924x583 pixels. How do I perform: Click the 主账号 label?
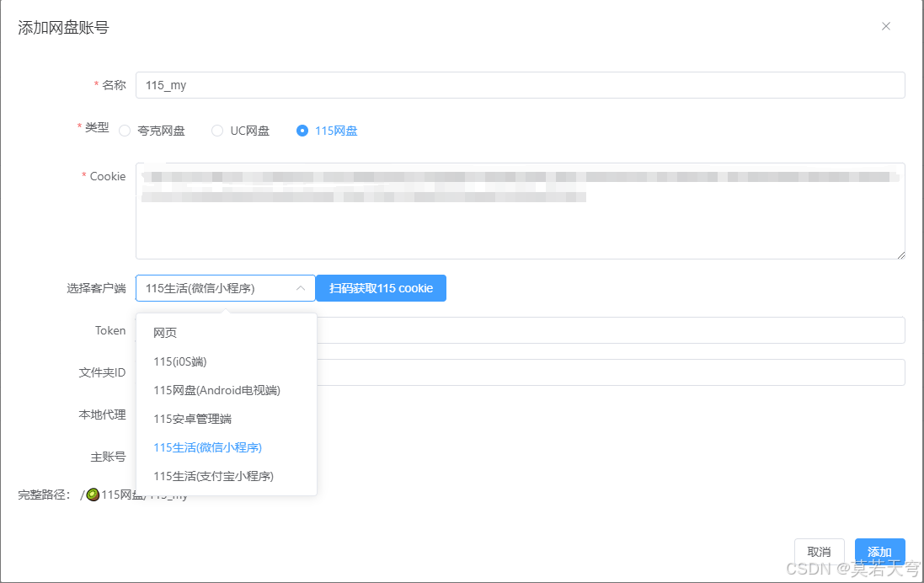pyautogui.click(x=108, y=457)
